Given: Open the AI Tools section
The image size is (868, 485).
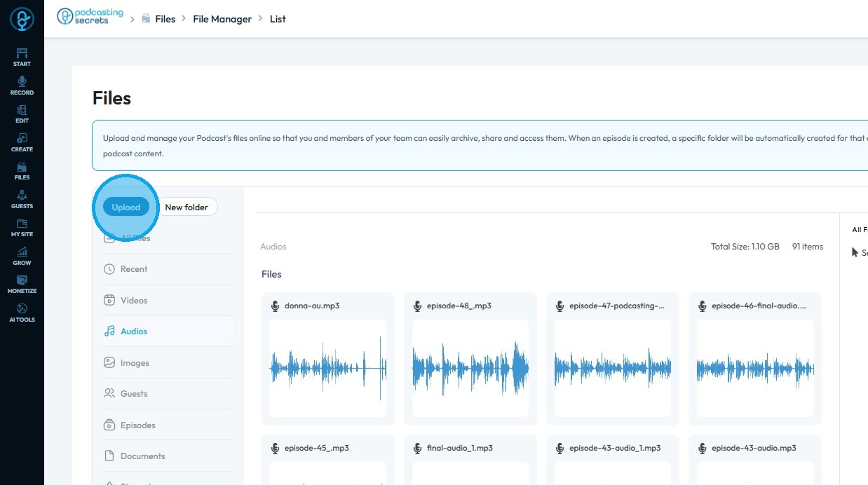Looking at the screenshot, I should click(22, 313).
